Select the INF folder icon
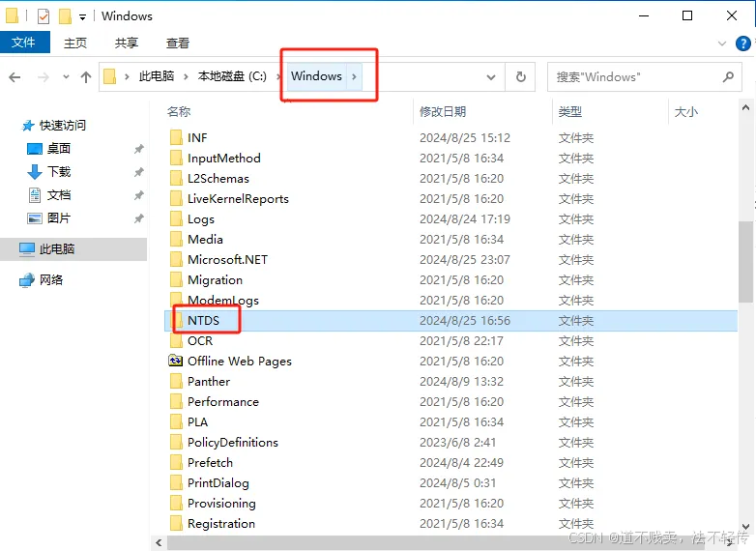 click(177, 137)
